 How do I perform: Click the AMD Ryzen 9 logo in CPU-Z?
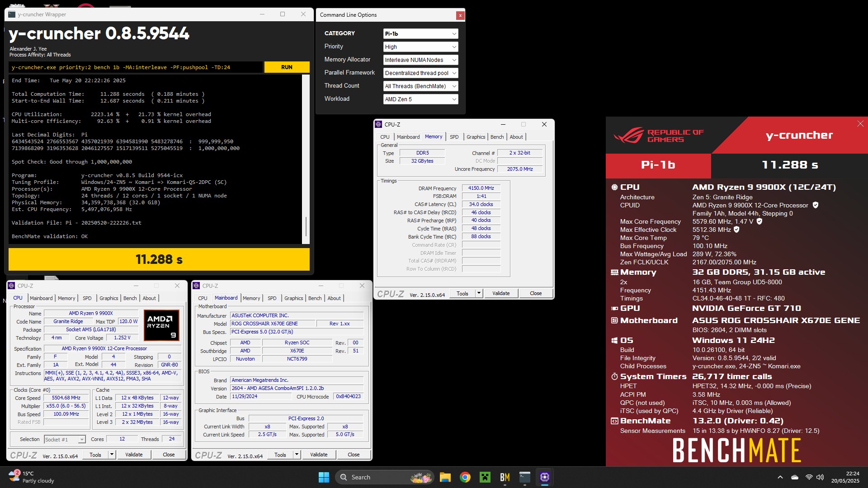click(161, 325)
